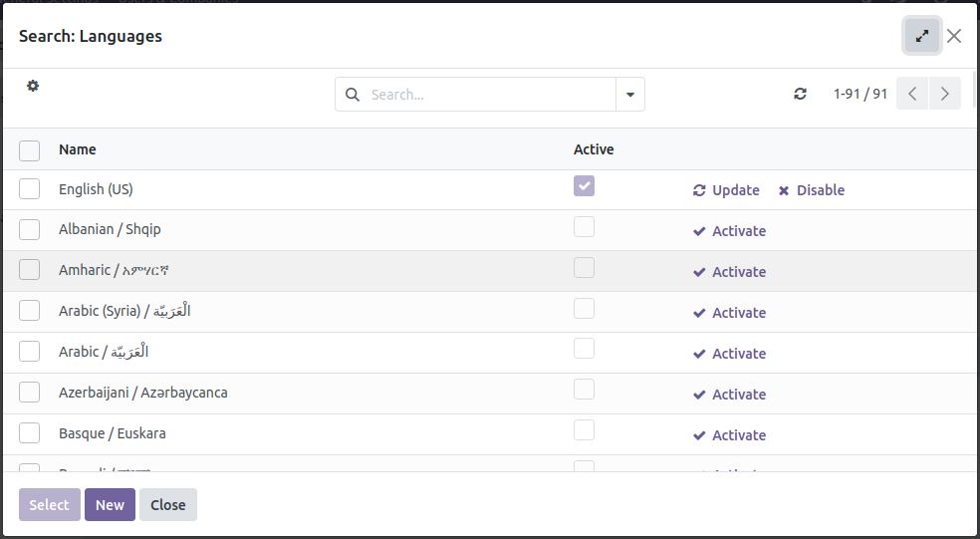Sort the list by Active column
980x539 pixels.
pos(594,149)
